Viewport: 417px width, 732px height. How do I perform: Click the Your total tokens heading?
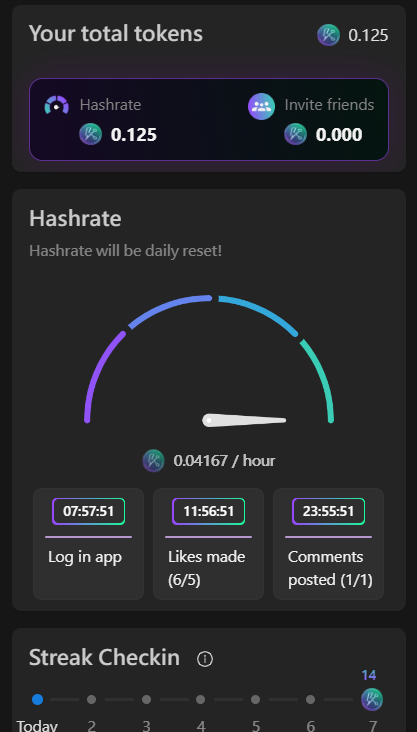coord(116,34)
